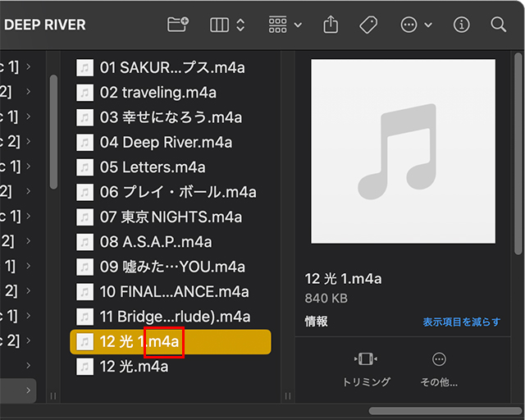Click audio icon of 07 東京NIGHTS file
Viewport: 525px width, 420px height.
(x=84, y=217)
